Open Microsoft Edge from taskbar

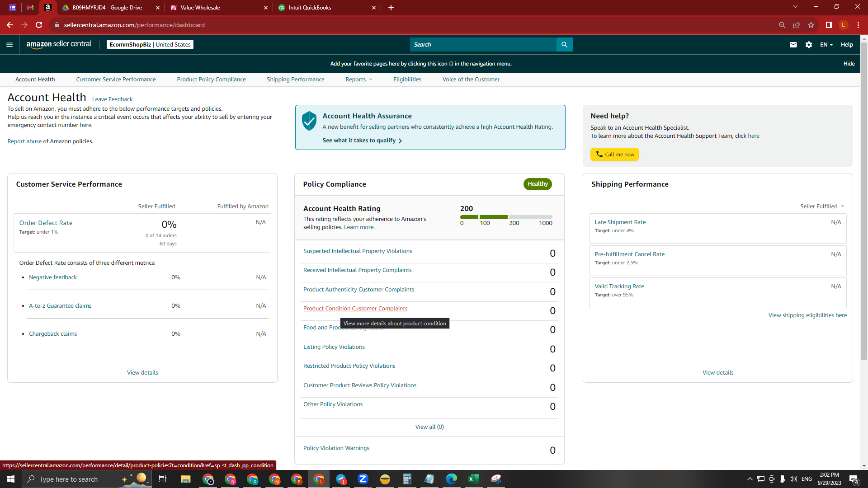452,479
